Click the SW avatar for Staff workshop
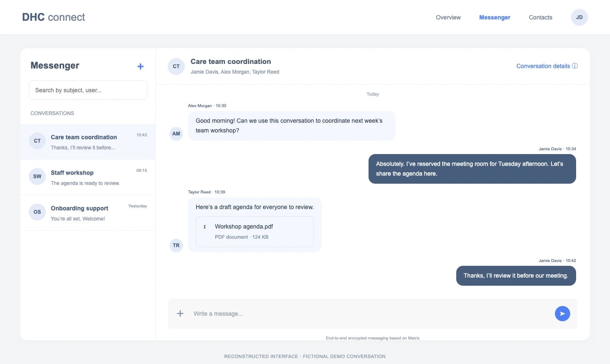The height and width of the screenshot is (364, 610). (37, 176)
